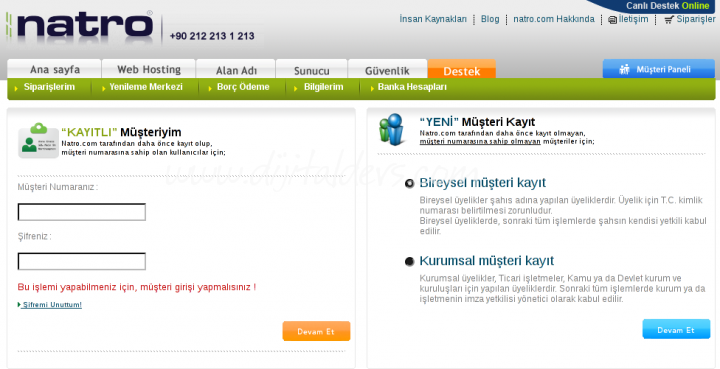Click the Siparişler shopping cart icon

(x=669, y=20)
